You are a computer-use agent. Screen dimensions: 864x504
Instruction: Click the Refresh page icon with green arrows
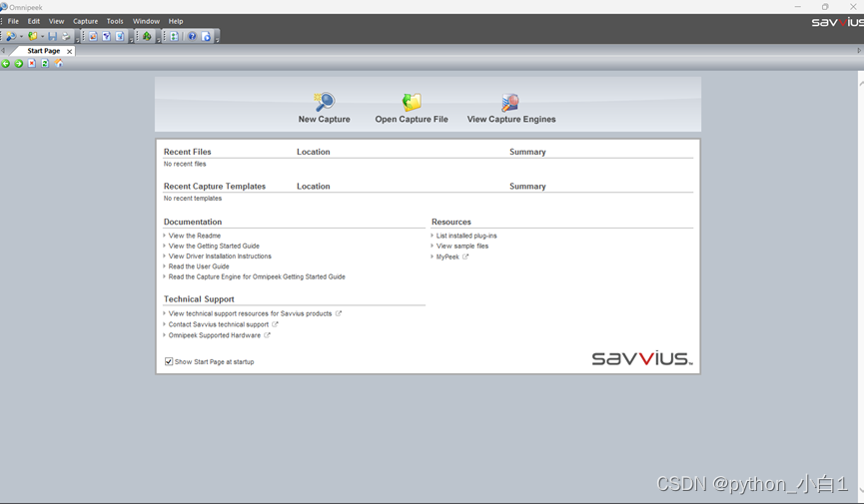click(x=45, y=64)
